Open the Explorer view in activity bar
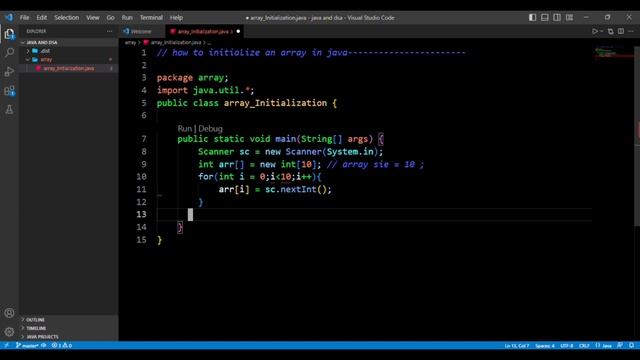The height and width of the screenshot is (360, 640). tap(9, 34)
